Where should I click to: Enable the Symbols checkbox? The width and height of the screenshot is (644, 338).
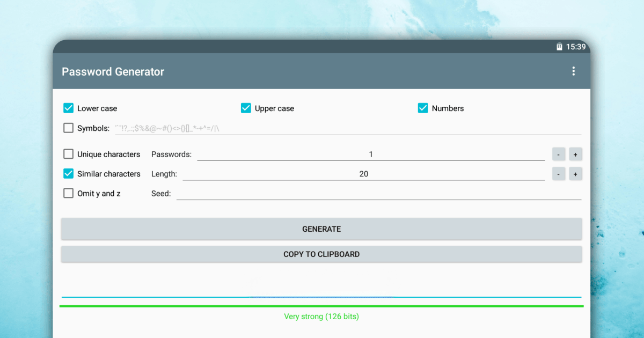click(x=68, y=128)
